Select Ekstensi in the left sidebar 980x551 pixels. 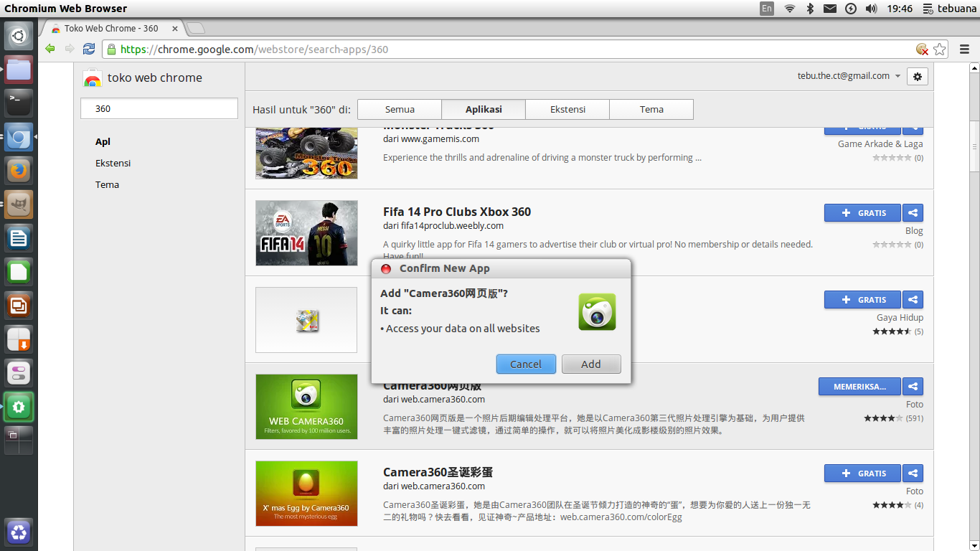(113, 164)
